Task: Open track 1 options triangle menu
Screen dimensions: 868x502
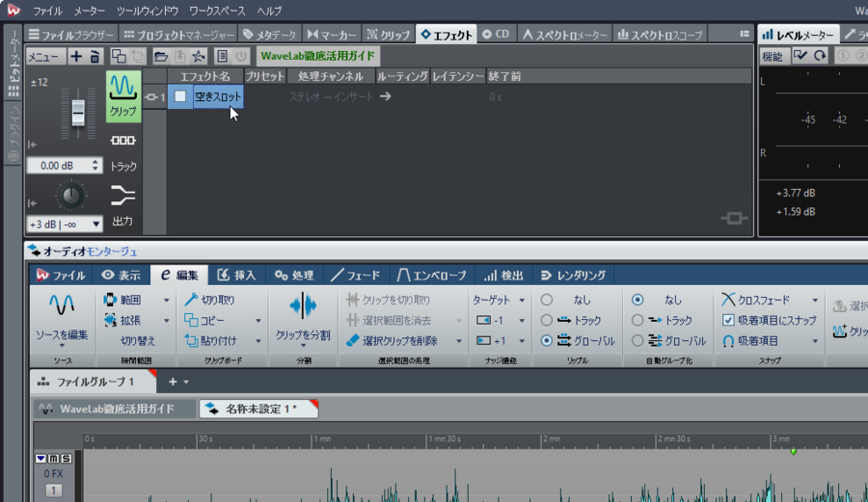Action: [x=41, y=459]
